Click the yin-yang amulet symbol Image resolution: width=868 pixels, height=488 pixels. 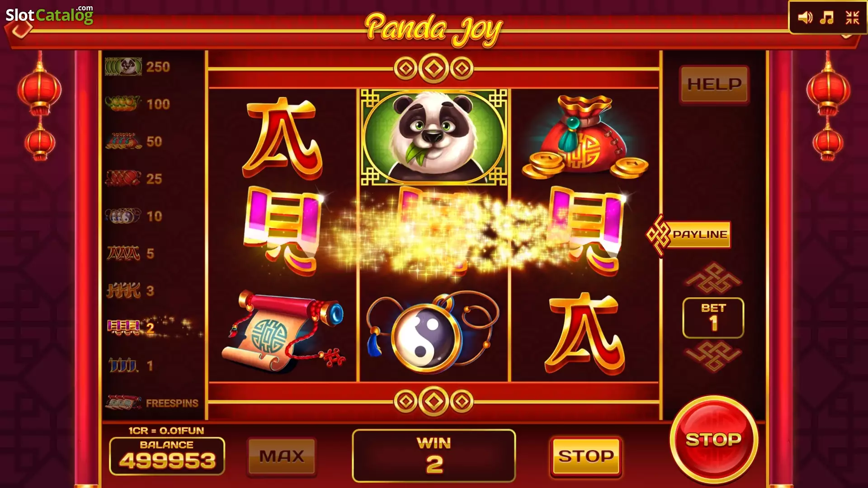coord(432,333)
